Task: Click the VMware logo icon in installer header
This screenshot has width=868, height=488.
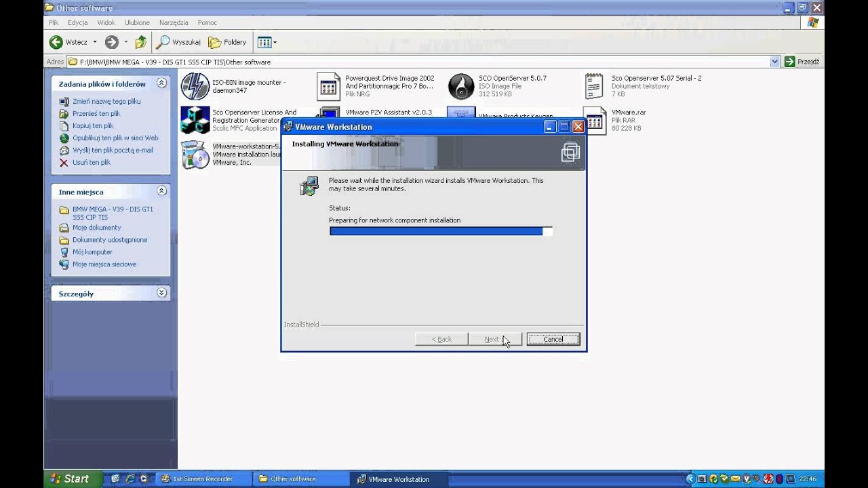Action: [570, 152]
